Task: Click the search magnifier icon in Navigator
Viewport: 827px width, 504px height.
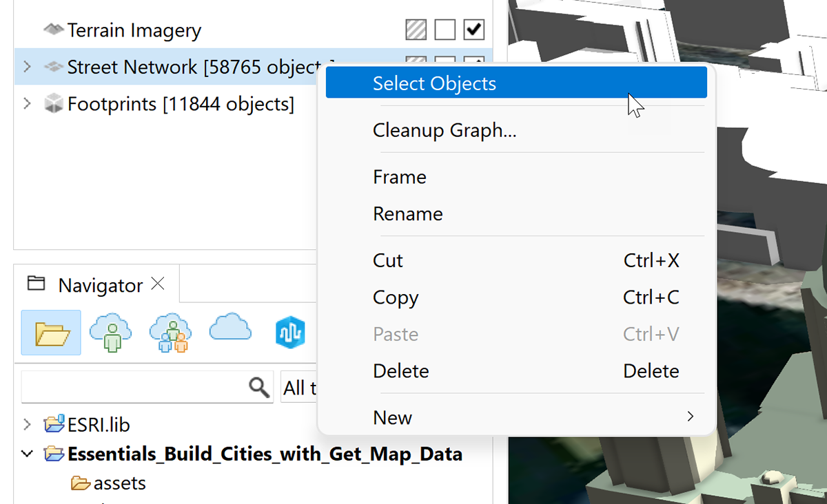Action: point(259,388)
